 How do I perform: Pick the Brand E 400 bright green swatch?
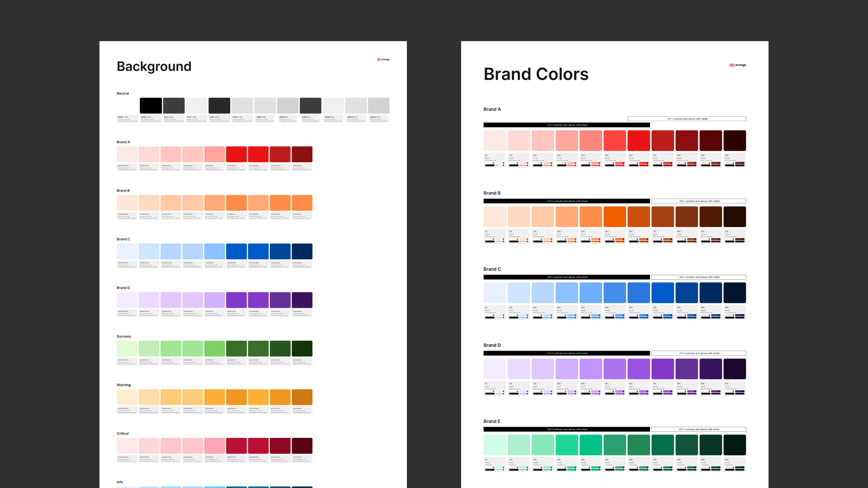(x=591, y=445)
